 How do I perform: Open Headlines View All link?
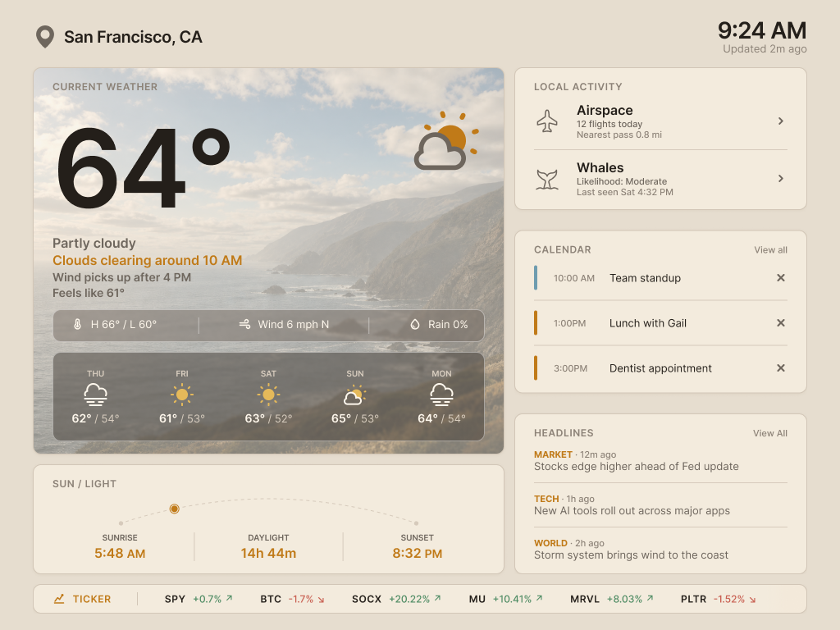coord(769,433)
